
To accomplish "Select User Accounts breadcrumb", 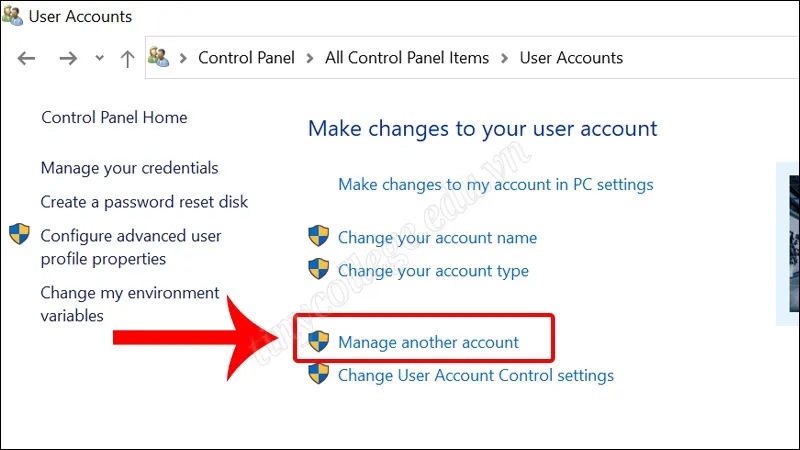I will click(x=571, y=58).
